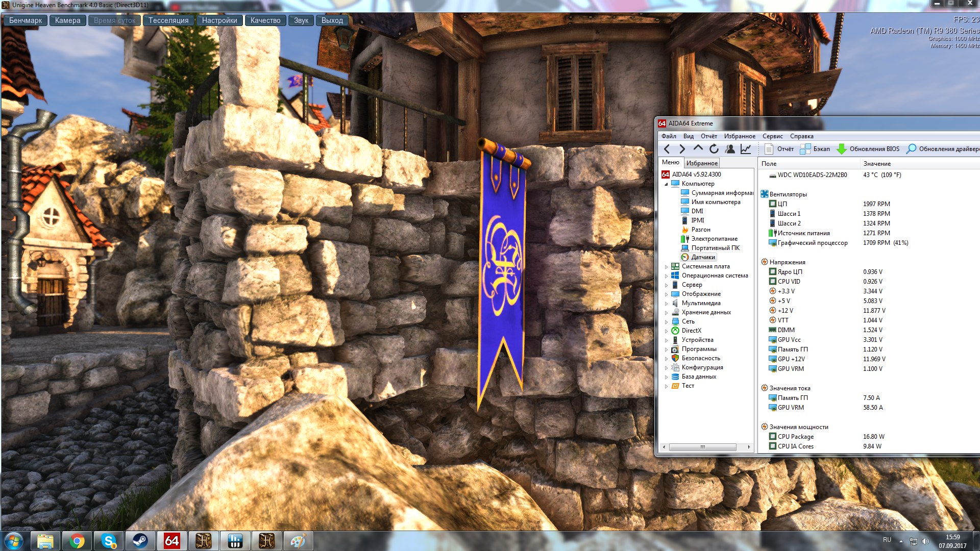This screenshot has height=551, width=980.
Task: Expand the Системная плата node
Action: coord(666,267)
